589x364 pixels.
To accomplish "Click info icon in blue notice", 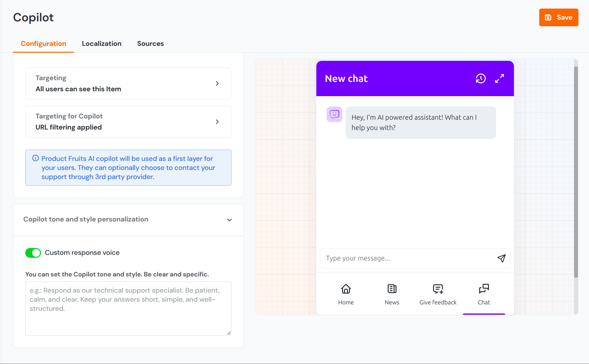I will [x=36, y=158].
